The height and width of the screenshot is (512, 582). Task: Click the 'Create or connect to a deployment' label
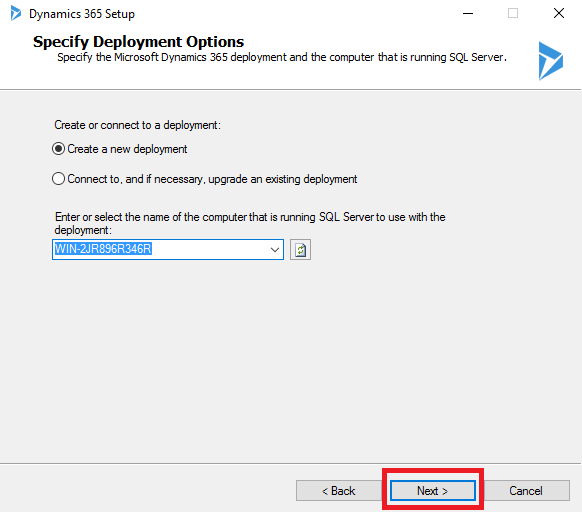click(137, 125)
